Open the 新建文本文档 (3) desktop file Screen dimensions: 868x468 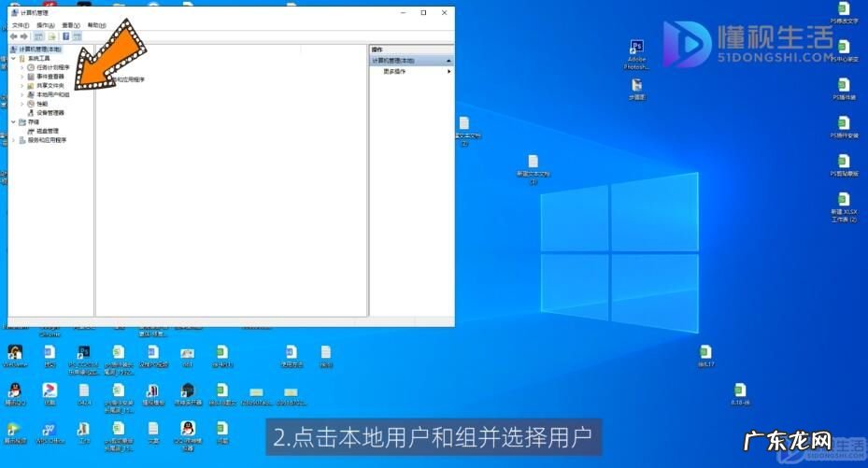click(534, 169)
